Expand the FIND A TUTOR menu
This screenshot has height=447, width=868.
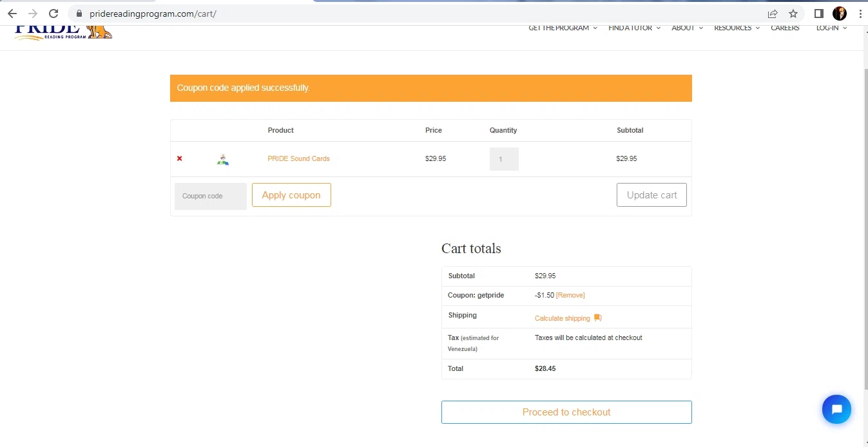[634, 28]
